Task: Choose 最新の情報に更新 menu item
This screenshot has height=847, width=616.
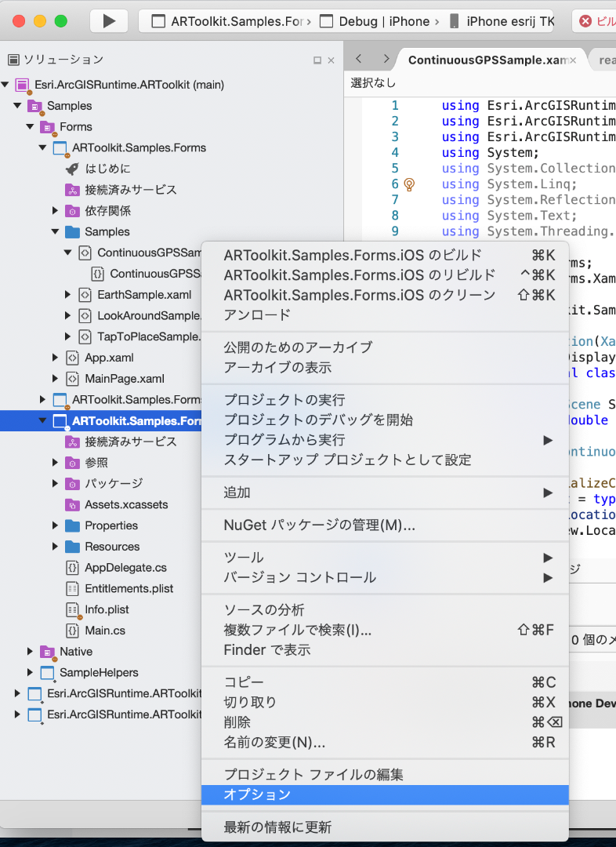Action: point(385,827)
